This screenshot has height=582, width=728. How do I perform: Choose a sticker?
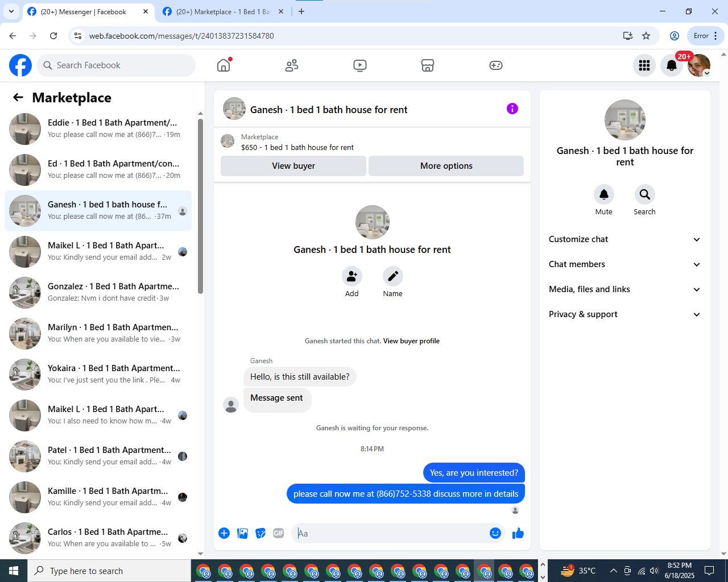pos(260,533)
